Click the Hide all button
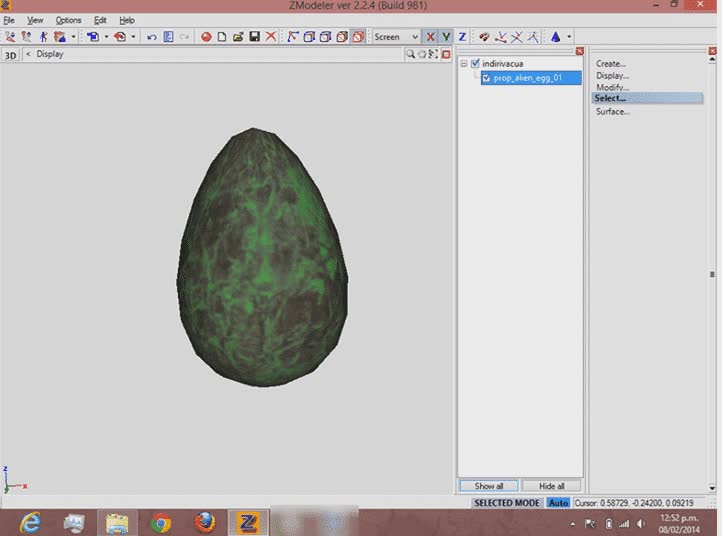 pyautogui.click(x=550, y=486)
